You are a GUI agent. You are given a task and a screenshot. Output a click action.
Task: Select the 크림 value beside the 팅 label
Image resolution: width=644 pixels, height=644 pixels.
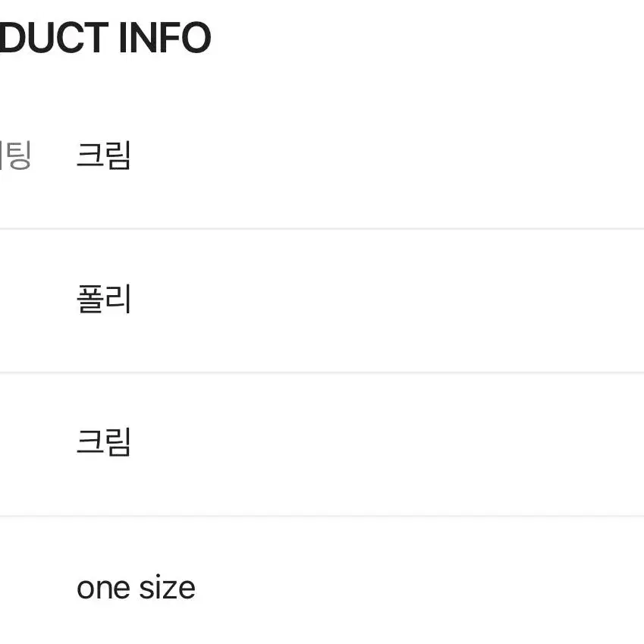(x=104, y=156)
